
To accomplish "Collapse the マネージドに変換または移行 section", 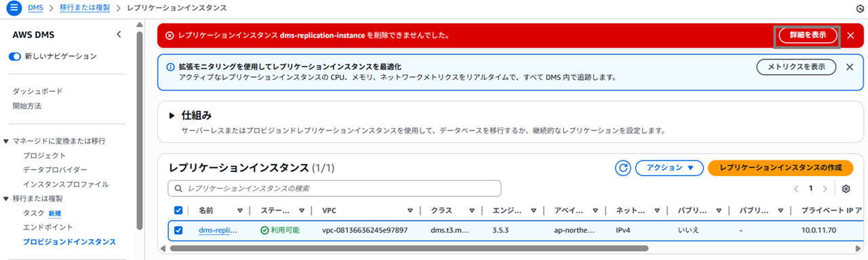I will click(6, 141).
